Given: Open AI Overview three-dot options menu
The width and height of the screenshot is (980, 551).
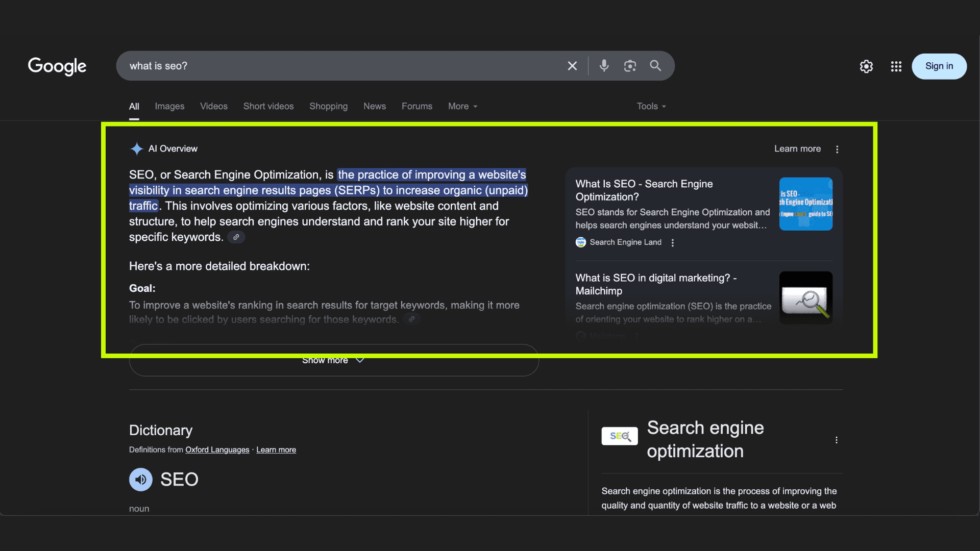Looking at the screenshot, I should point(837,149).
